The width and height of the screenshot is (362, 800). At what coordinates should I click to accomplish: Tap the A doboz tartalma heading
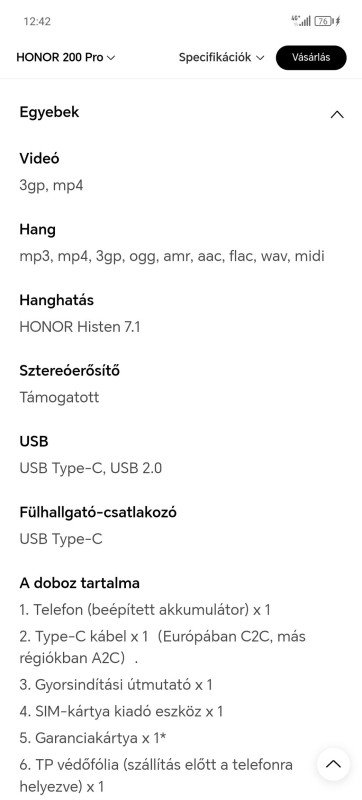80,583
